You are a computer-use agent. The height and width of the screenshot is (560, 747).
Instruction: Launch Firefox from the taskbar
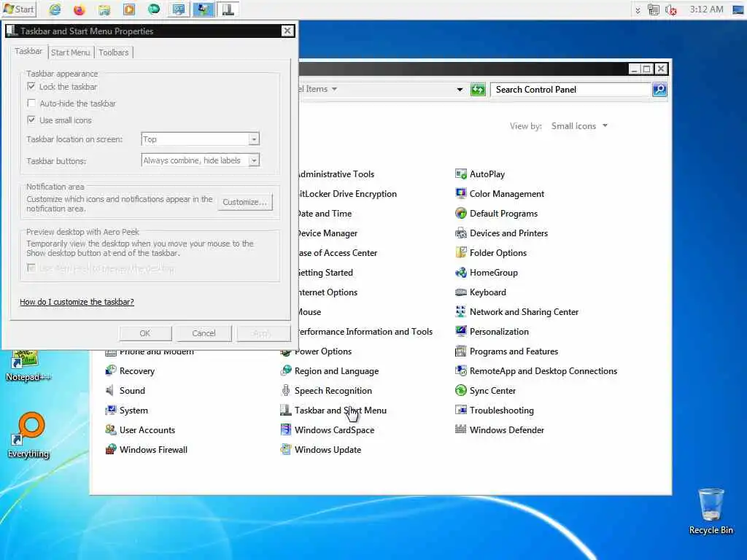click(79, 9)
